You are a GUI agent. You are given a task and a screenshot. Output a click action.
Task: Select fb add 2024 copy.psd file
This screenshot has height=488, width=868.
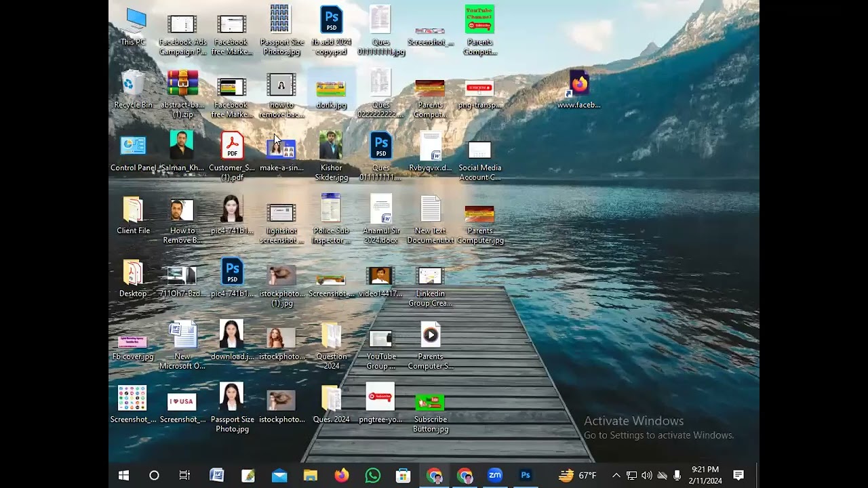[332, 31]
